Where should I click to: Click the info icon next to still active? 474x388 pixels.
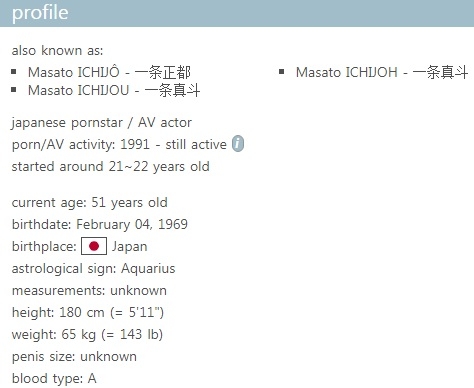(238, 144)
